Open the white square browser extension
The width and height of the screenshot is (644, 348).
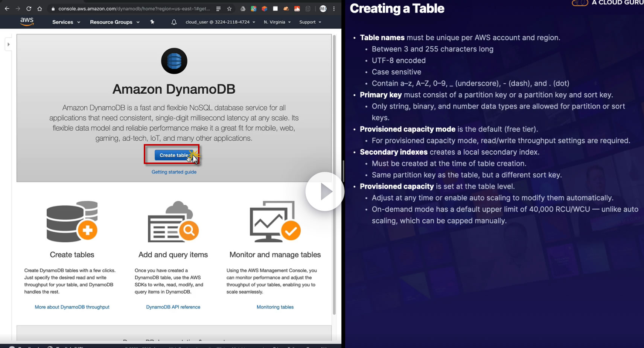coord(276,9)
